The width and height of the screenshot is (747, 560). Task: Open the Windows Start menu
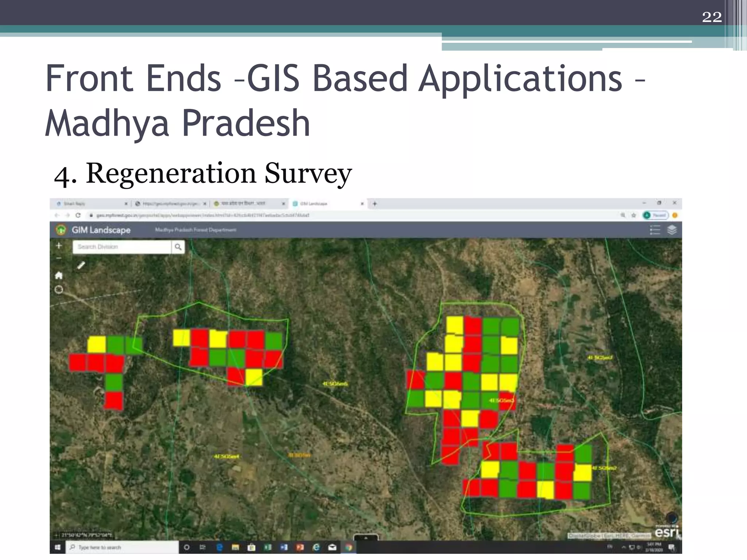click(57, 547)
